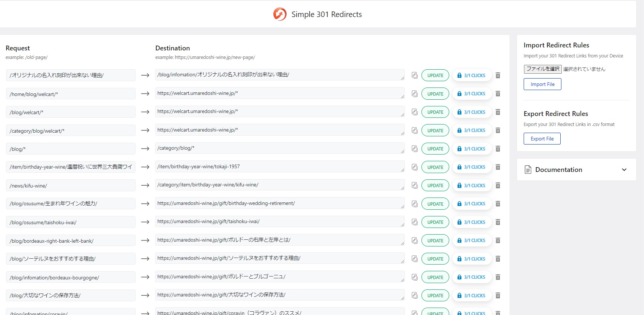Viewport: 644px width, 315px height.
Task: Edit request field /home/blog/welcart/*
Action: click(x=71, y=94)
